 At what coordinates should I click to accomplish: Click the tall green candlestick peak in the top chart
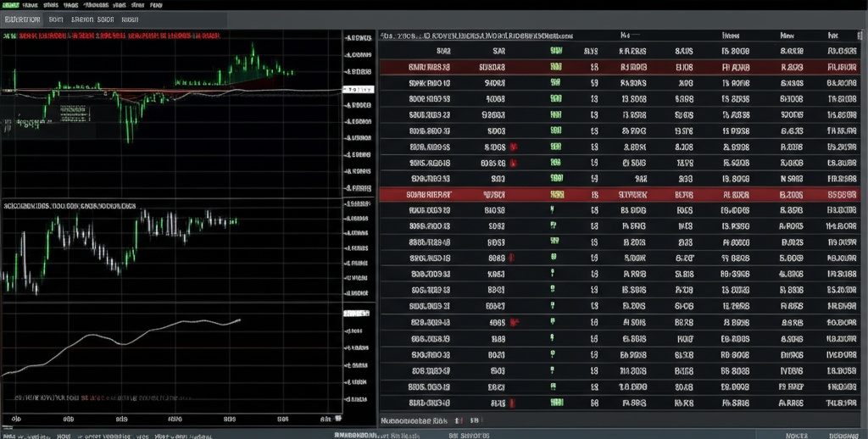(253, 58)
